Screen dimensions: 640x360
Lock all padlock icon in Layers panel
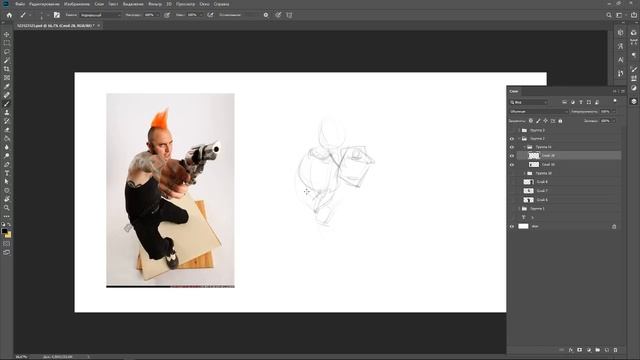(x=560, y=121)
